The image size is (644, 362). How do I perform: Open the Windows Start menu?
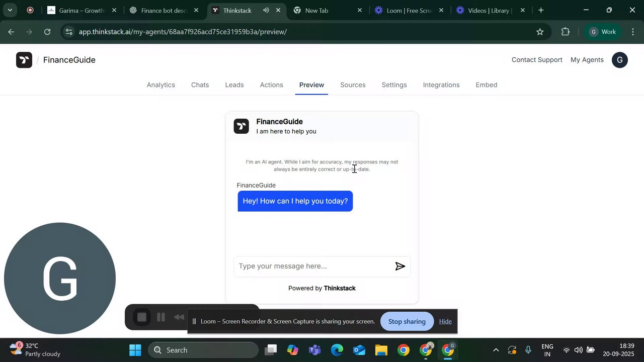pyautogui.click(x=135, y=350)
